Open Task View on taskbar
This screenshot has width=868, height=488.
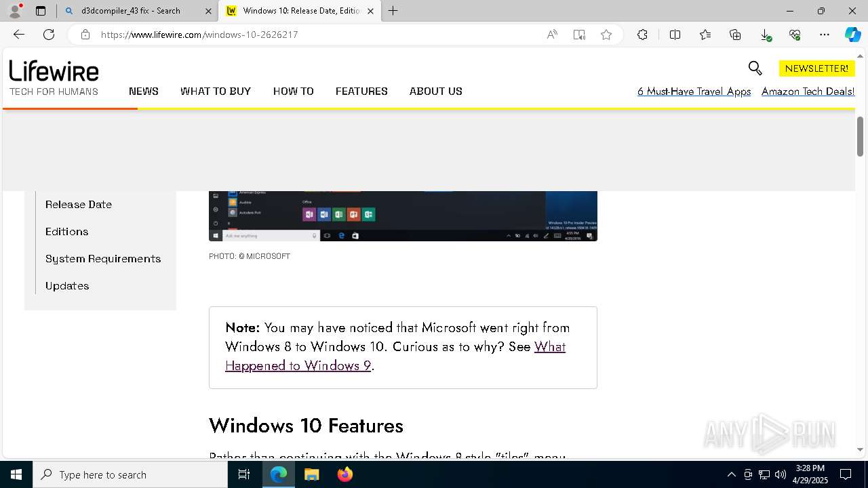pyautogui.click(x=244, y=474)
